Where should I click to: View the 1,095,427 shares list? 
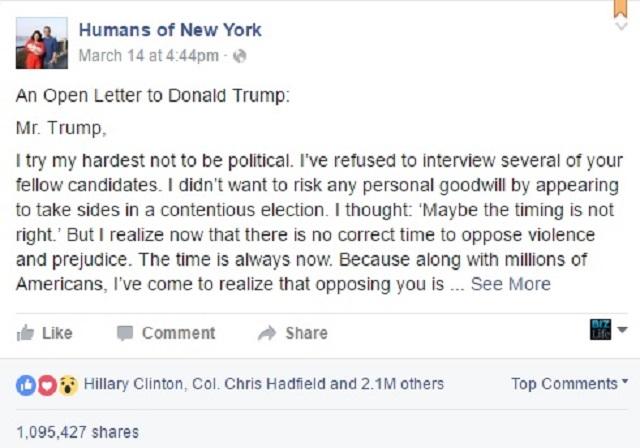78,432
